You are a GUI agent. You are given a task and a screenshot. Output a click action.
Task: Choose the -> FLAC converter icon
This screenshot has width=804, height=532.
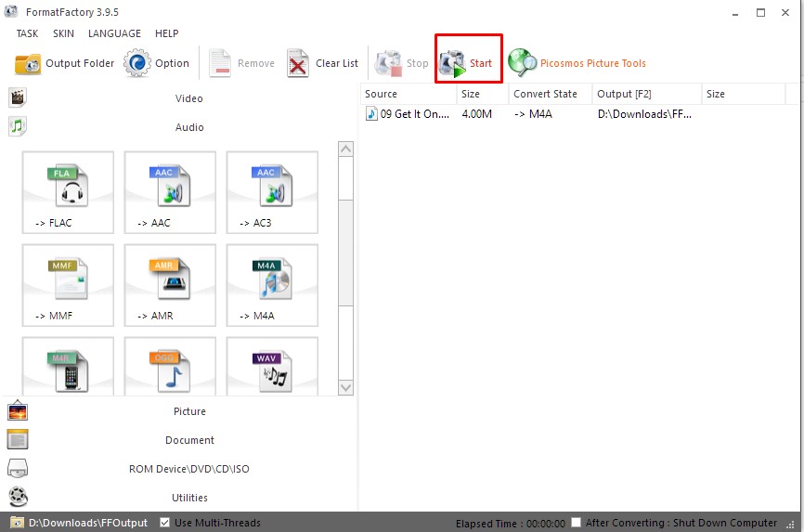pyautogui.click(x=68, y=192)
